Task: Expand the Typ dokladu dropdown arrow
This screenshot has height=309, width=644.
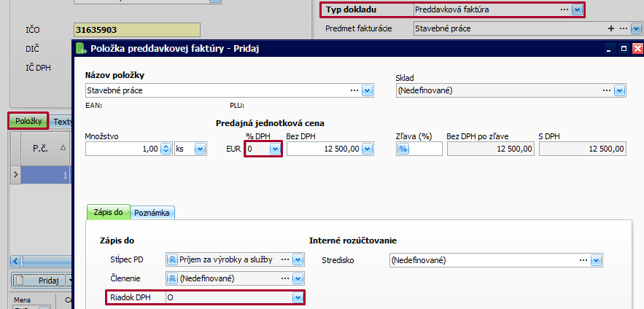Action: [x=577, y=10]
